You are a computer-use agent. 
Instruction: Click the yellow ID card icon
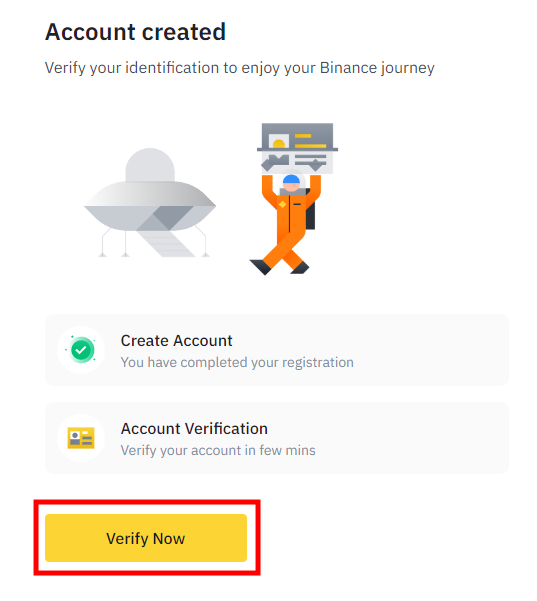pyautogui.click(x=81, y=438)
